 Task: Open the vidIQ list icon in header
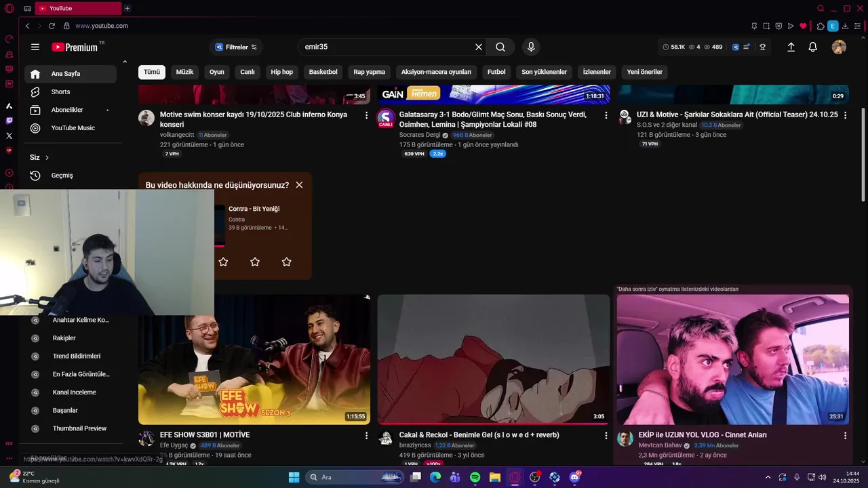coord(747,47)
